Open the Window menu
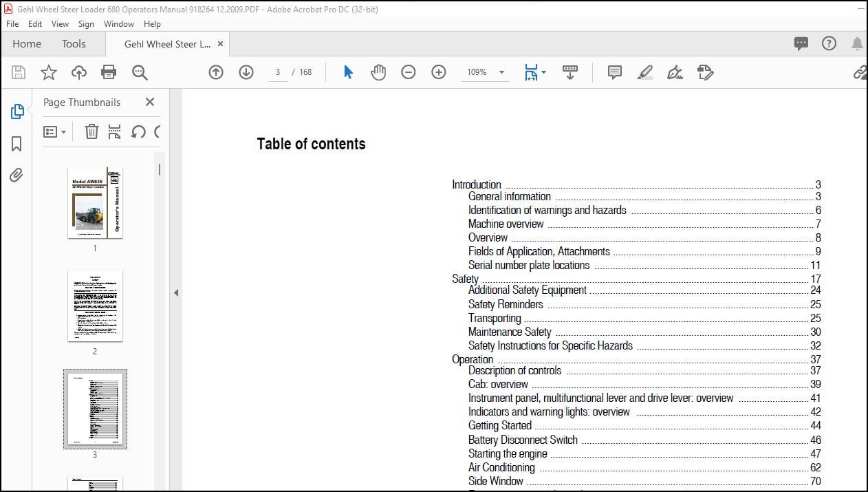Screen dimensions: 868x492 click(x=119, y=23)
